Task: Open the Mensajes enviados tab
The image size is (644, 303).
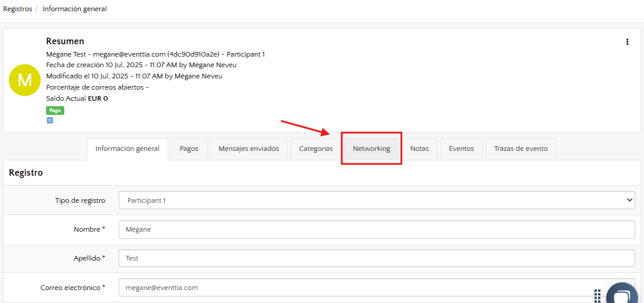Action: [249, 149]
